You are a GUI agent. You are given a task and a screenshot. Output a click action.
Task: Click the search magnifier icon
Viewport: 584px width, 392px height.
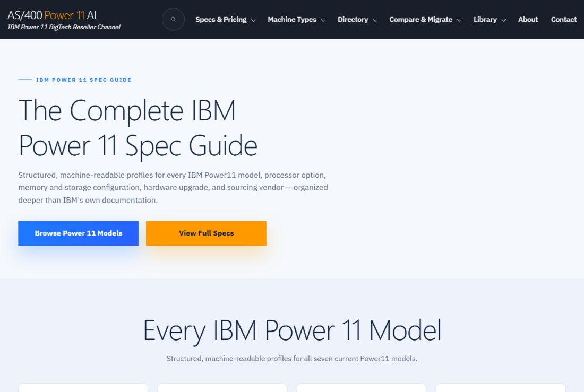click(x=173, y=19)
